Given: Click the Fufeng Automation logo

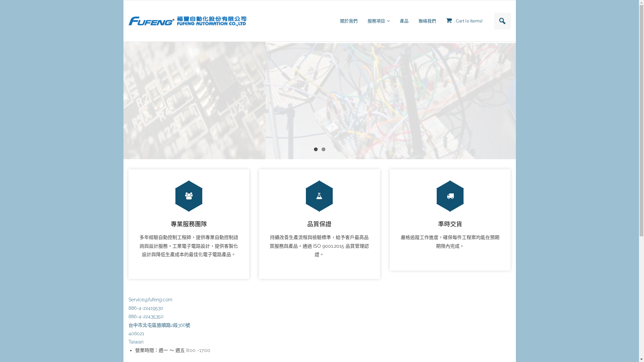Looking at the screenshot, I should pos(187,21).
